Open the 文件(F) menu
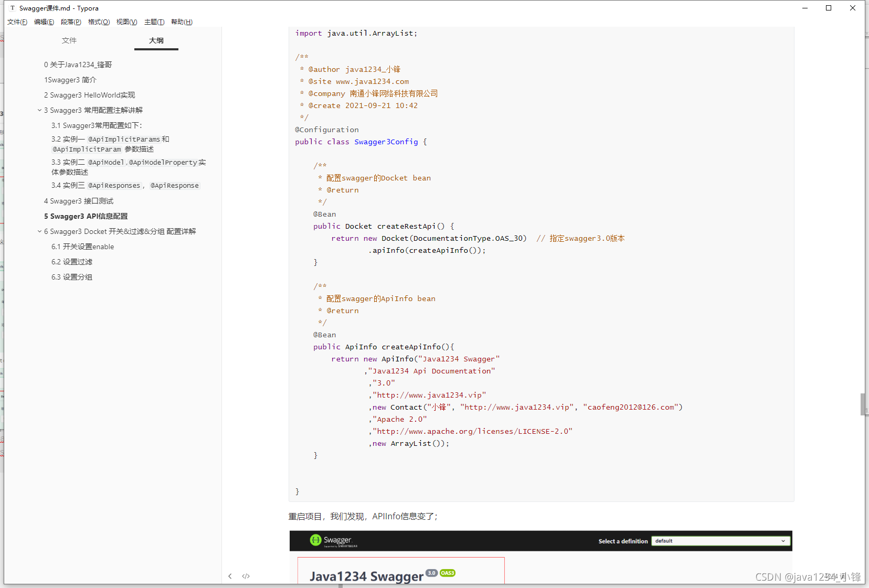This screenshot has width=869, height=588. click(17, 22)
